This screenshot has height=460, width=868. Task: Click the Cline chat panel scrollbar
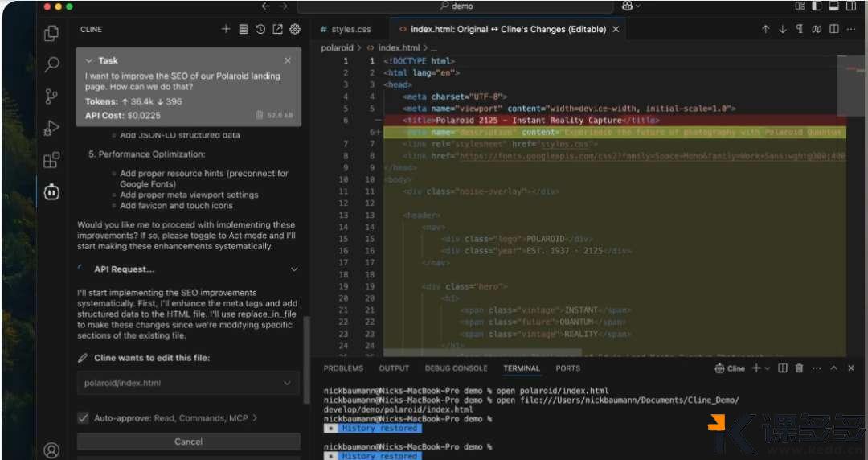click(x=307, y=360)
